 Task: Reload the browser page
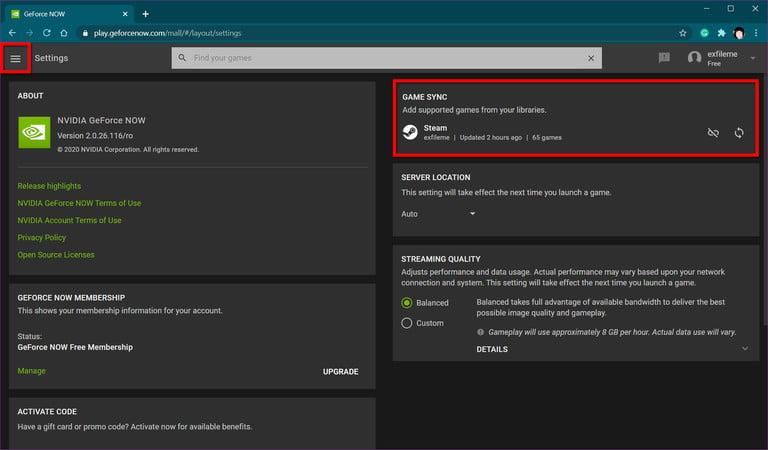[47, 33]
